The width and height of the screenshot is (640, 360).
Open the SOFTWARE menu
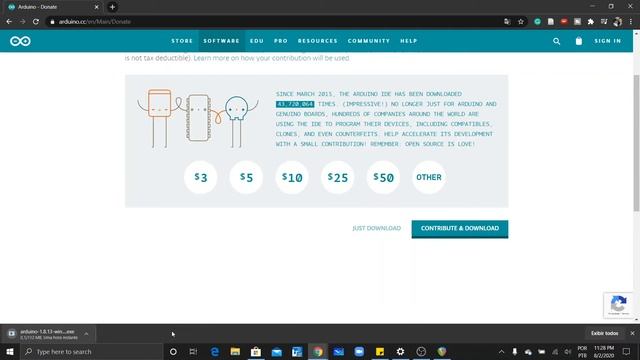[x=221, y=41]
